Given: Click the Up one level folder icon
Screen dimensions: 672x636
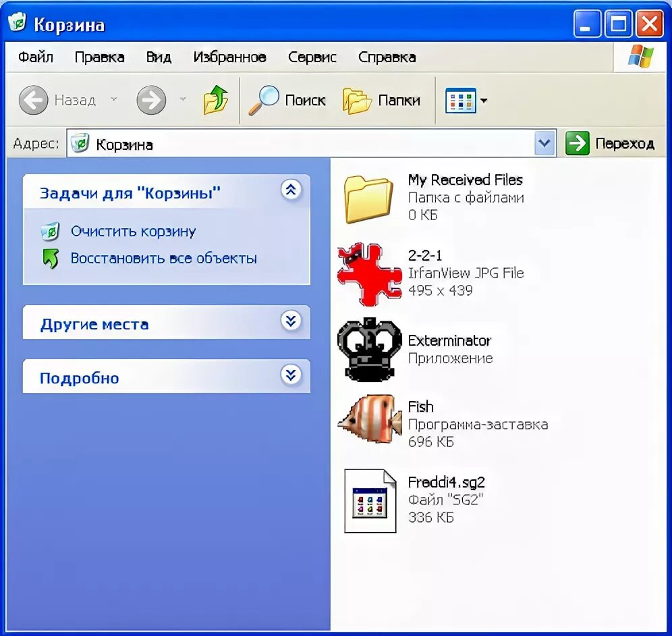Looking at the screenshot, I should (x=215, y=100).
